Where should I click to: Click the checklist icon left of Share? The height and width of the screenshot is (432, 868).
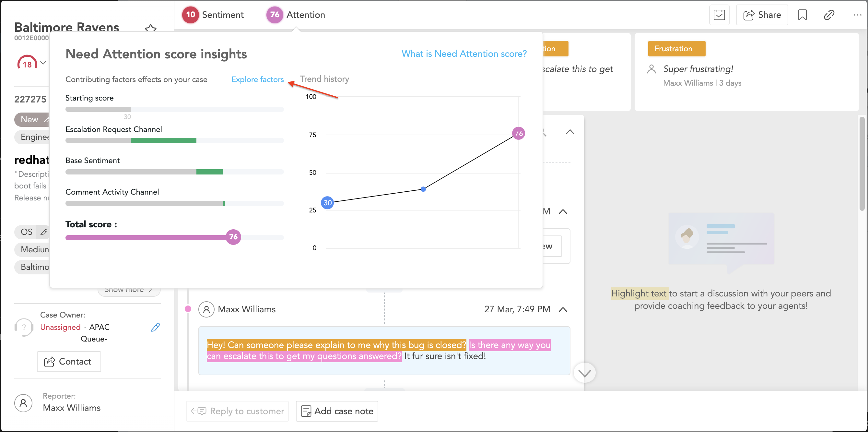tap(719, 15)
